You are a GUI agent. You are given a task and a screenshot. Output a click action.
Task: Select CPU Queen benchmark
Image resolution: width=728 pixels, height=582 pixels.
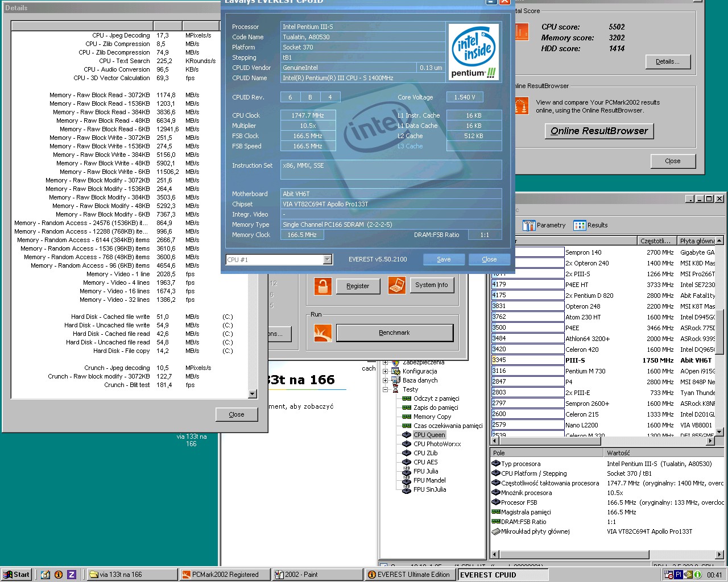click(x=429, y=435)
